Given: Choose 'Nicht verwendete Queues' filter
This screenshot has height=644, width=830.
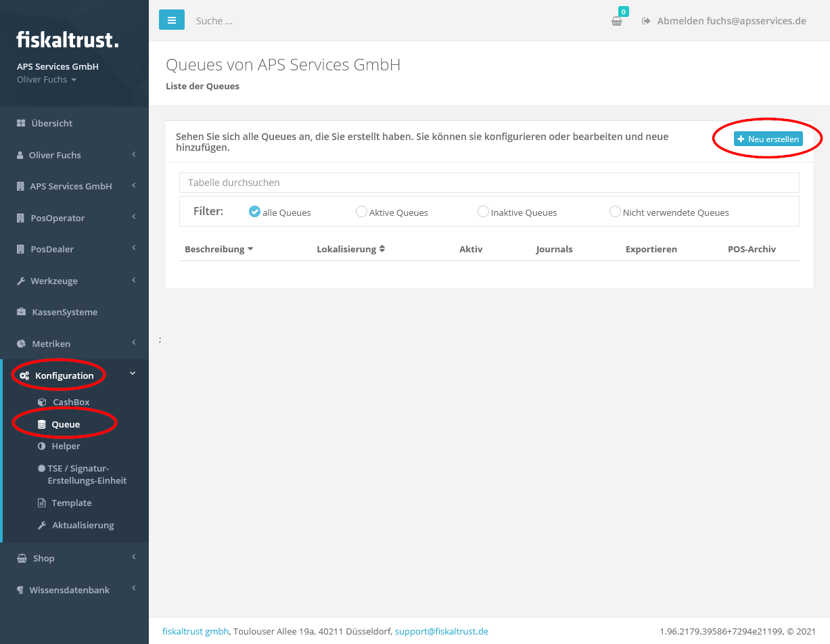Looking at the screenshot, I should tap(615, 212).
